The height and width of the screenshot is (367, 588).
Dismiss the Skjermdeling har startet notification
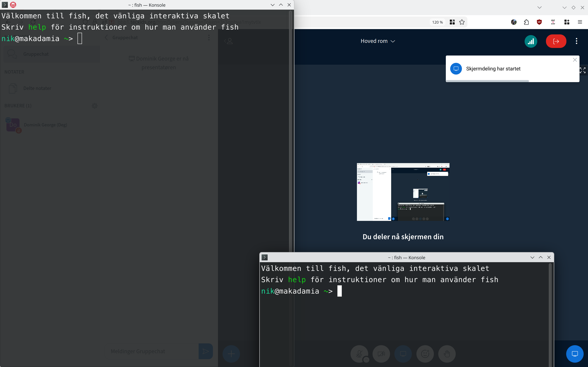point(575,60)
